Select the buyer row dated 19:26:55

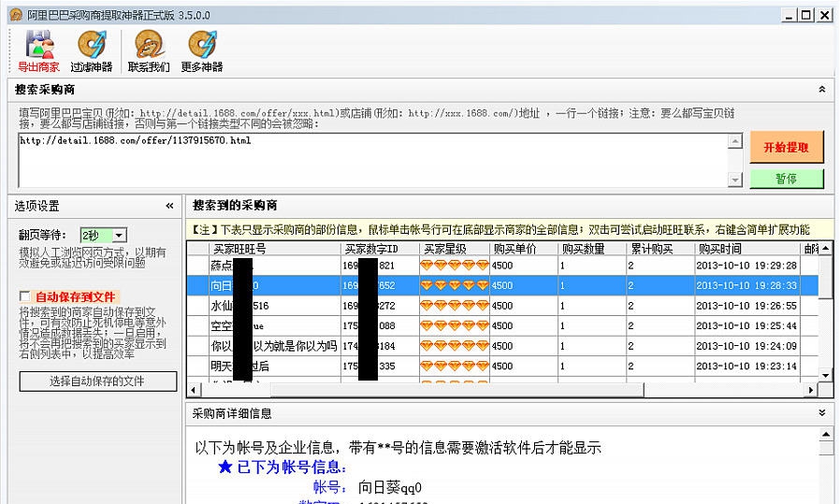tap(502, 306)
